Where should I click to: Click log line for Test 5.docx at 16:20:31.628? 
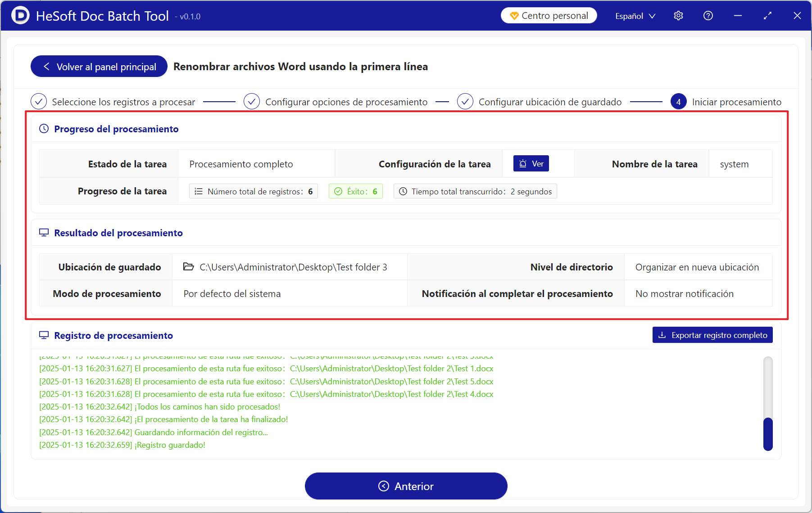coord(266,381)
